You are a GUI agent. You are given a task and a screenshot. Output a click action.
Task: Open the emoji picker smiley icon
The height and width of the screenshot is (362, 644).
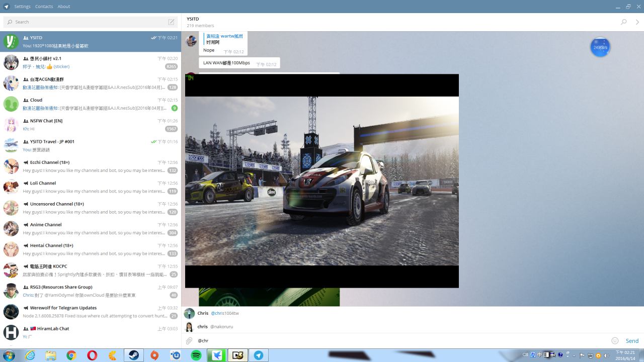[x=614, y=341]
